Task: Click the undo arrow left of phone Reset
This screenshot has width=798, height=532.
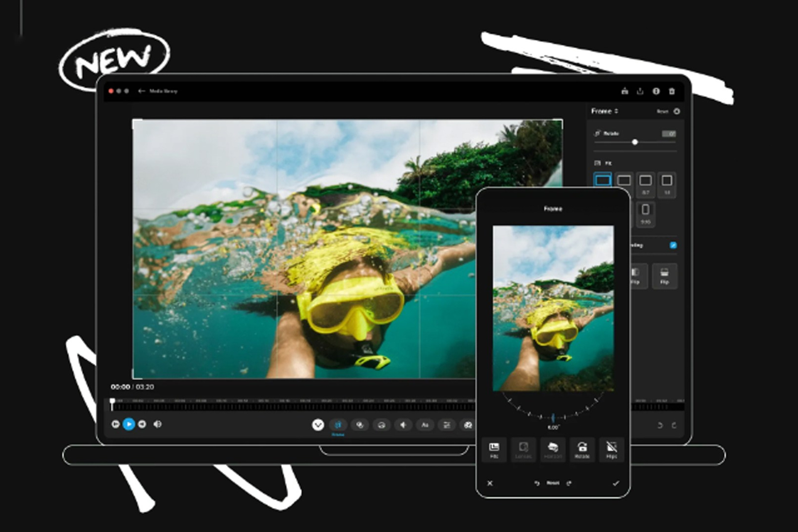Action: tap(537, 483)
